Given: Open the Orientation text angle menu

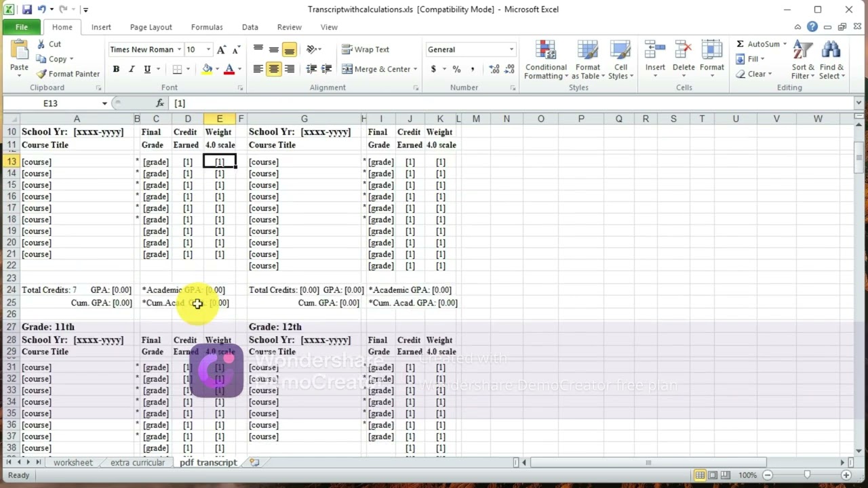Looking at the screenshot, I should [313, 49].
